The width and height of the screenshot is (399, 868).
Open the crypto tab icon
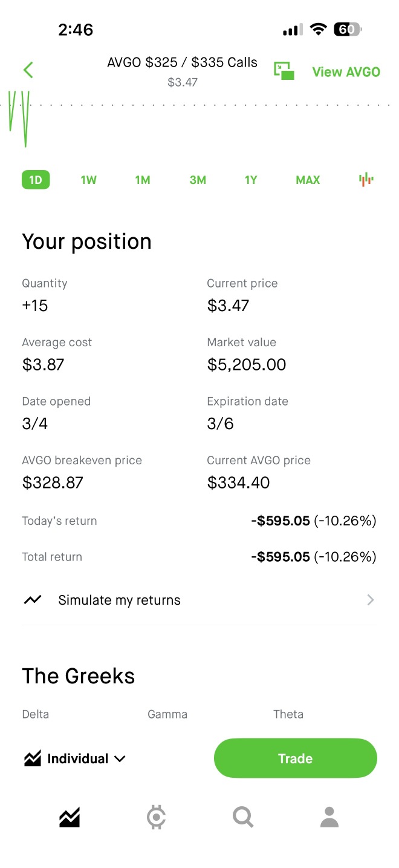tap(157, 818)
